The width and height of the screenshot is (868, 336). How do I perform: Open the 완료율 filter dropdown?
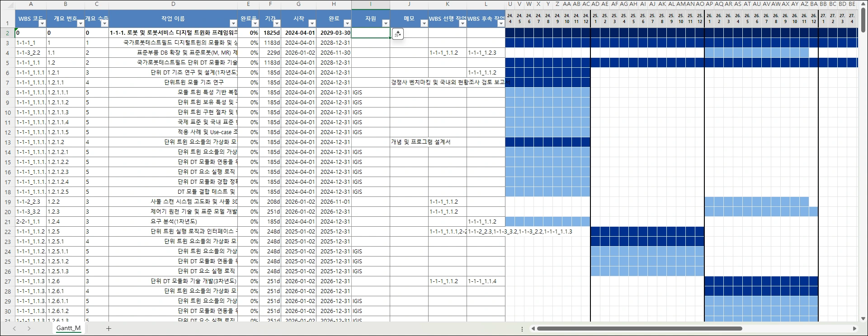[255, 23]
